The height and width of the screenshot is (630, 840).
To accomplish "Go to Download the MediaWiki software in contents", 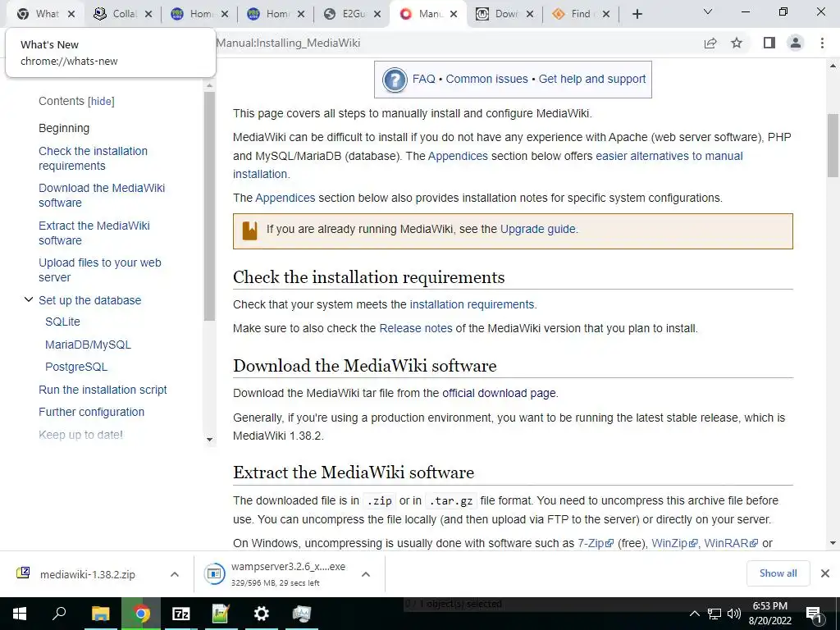I will pos(102,195).
